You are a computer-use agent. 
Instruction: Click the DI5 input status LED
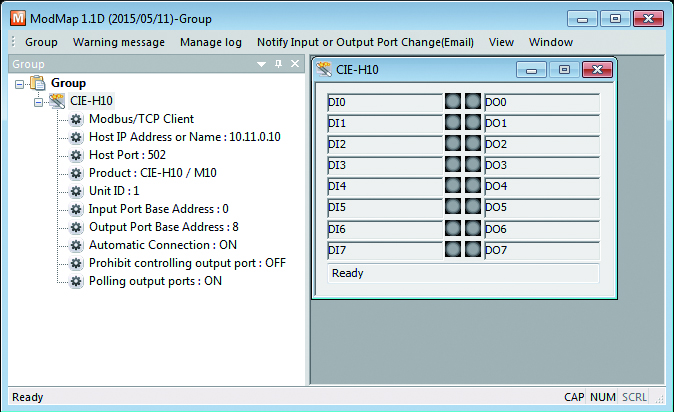coord(453,207)
